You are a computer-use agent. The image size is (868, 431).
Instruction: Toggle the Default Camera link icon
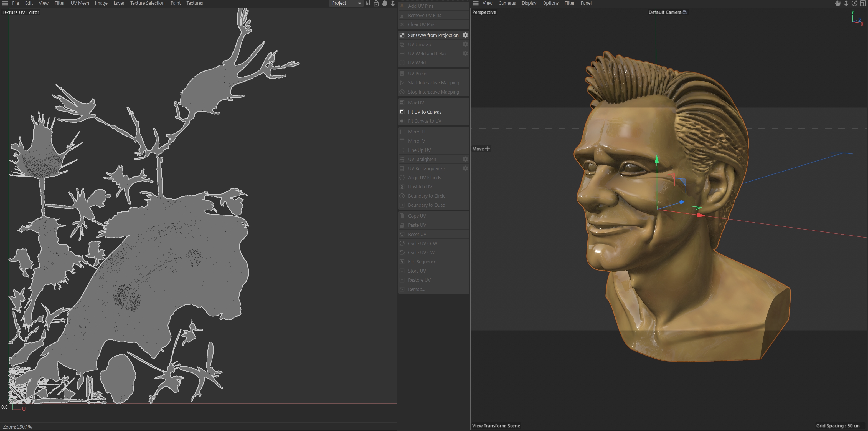[685, 12]
